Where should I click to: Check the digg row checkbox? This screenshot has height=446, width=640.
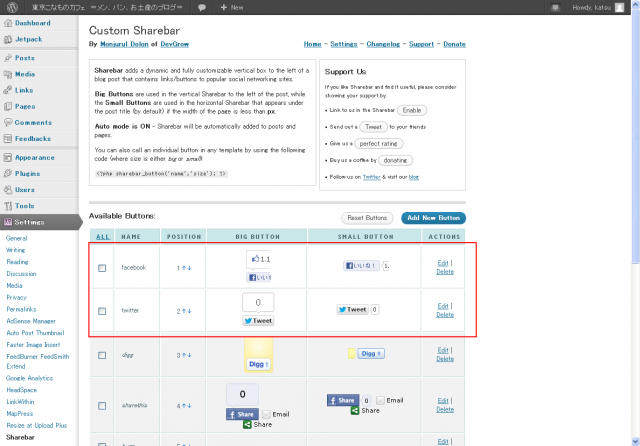coord(102,355)
